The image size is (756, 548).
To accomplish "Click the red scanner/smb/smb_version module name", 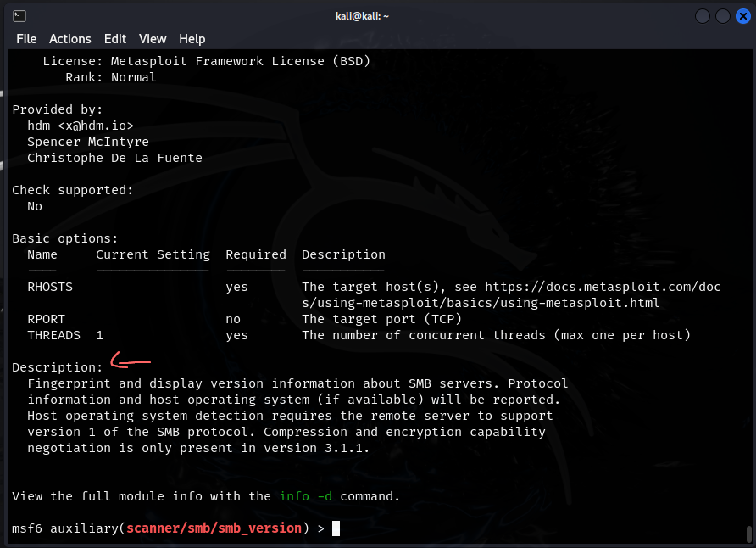I will 214,528.
